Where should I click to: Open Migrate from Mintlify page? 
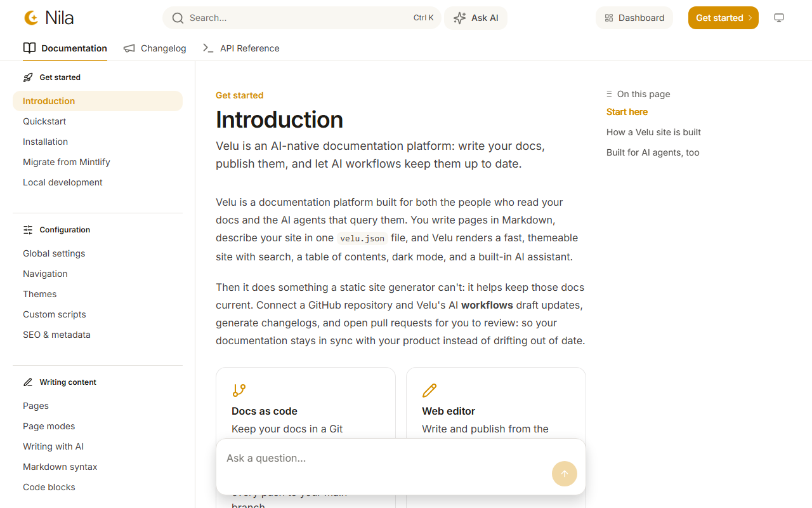67,162
